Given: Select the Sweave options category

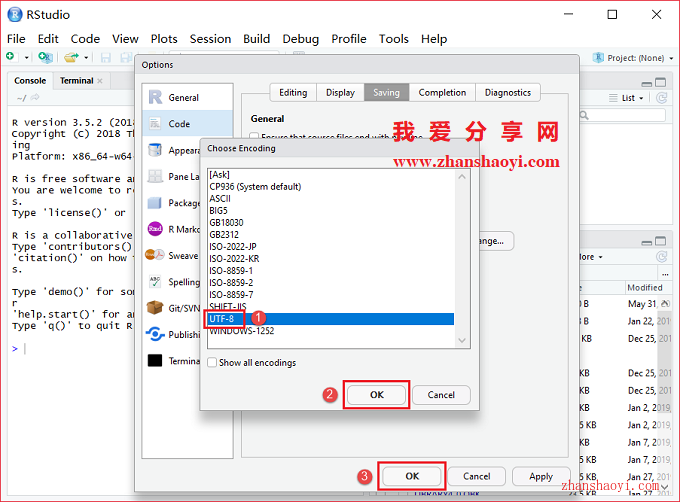Looking at the screenshot, I should pyautogui.click(x=173, y=255).
